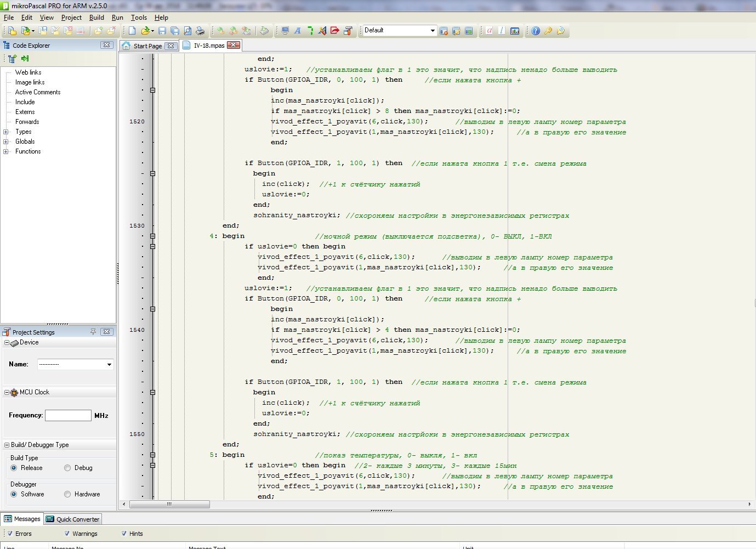
Task: Click the Save file floppy disk icon
Action: click(x=162, y=31)
